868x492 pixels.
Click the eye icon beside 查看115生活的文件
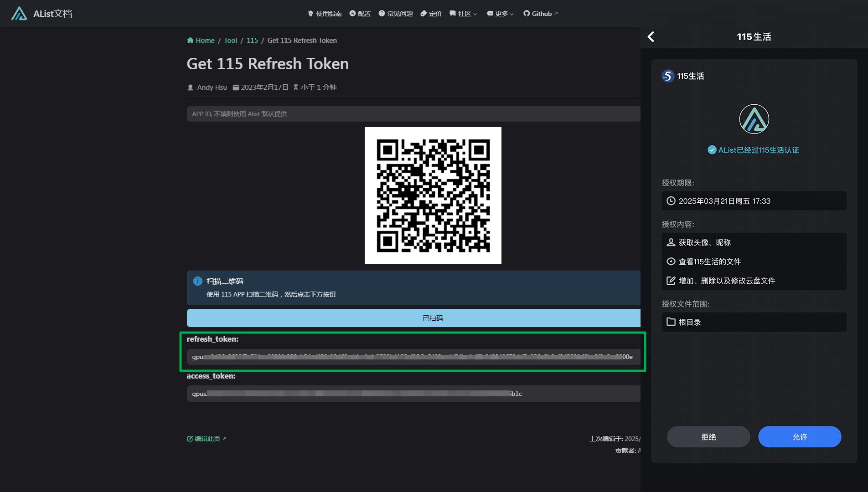tap(671, 261)
